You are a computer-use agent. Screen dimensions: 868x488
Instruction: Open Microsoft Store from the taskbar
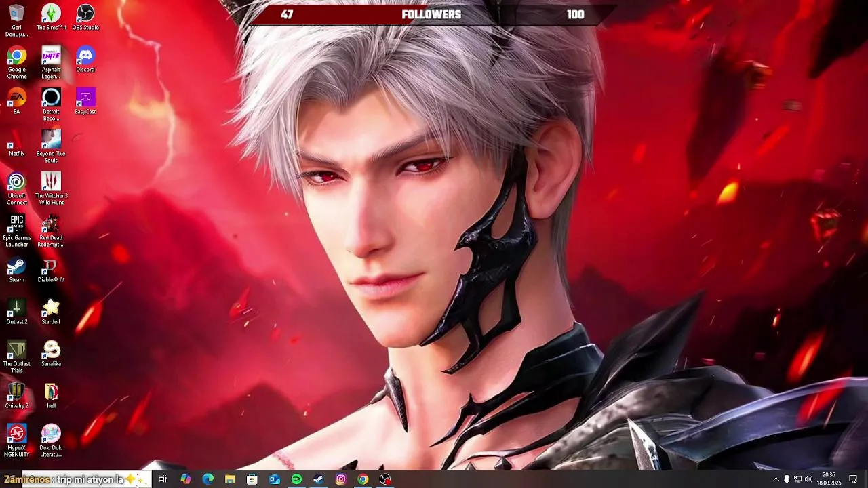point(252,479)
